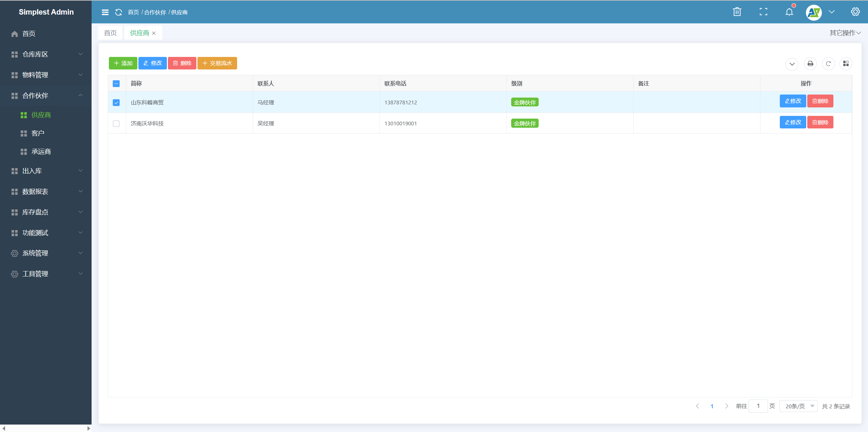Open the column layout grid icon
The height and width of the screenshot is (432, 868).
(846, 64)
